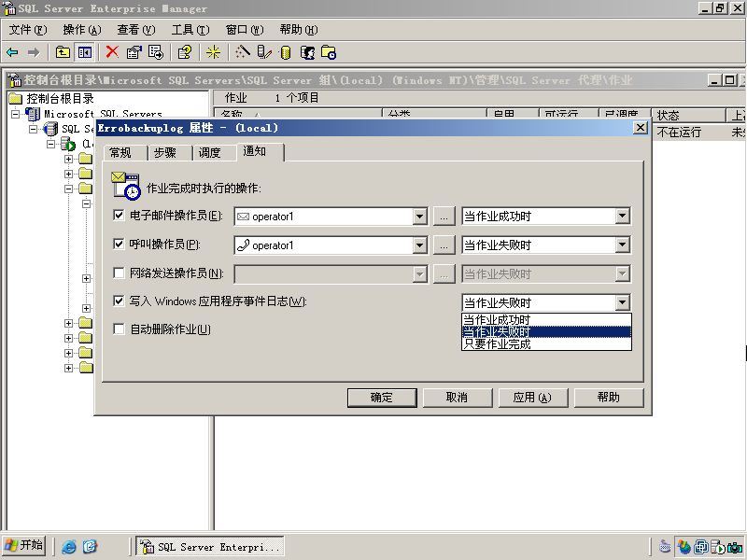Toggle the 呼叫操作员 checkbox
The width and height of the screenshot is (747, 560).
tap(119, 244)
